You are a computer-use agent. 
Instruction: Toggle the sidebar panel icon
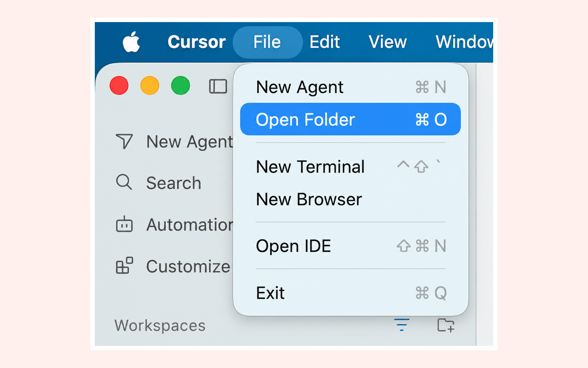(x=218, y=86)
